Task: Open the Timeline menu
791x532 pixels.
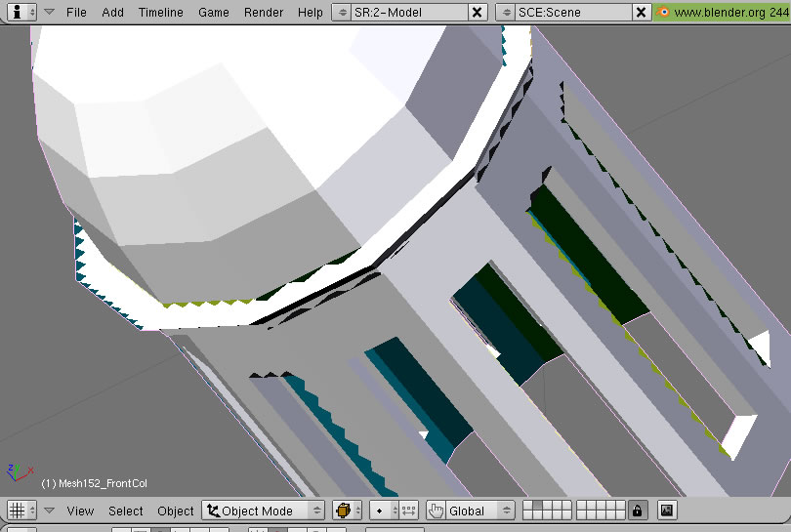Action: pyautogui.click(x=160, y=13)
